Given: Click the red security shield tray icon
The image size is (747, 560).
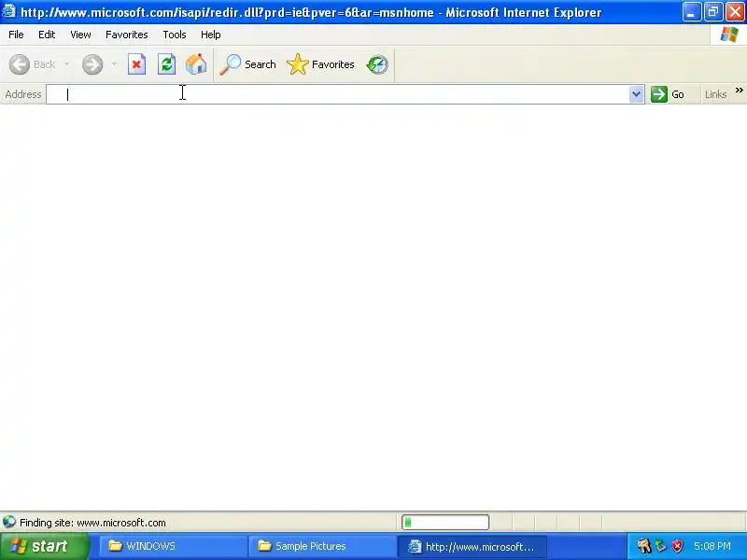Looking at the screenshot, I should (x=677, y=546).
